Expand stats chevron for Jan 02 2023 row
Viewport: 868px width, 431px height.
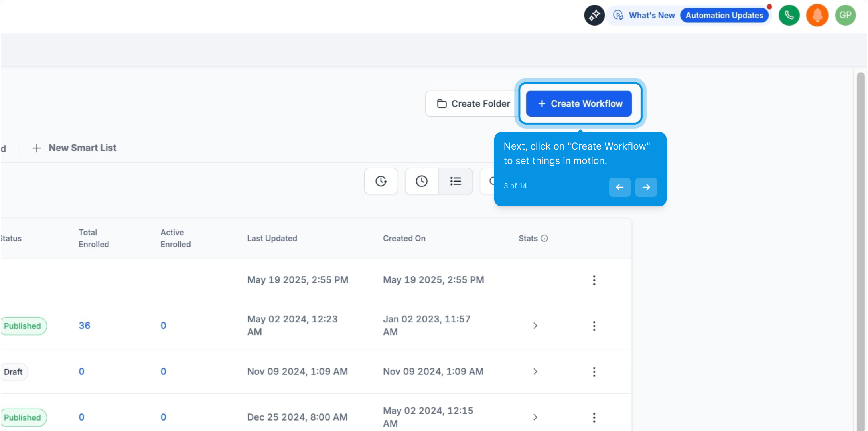(535, 326)
